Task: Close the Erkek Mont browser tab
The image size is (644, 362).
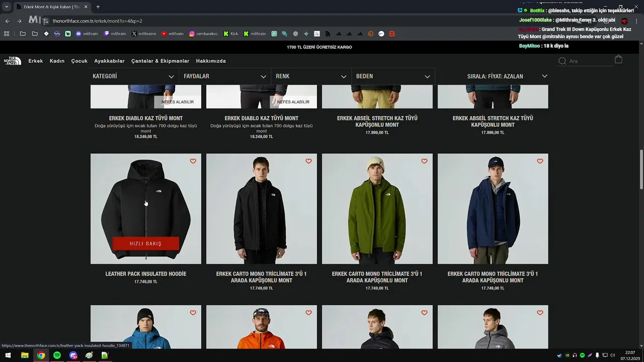Action: (x=86, y=7)
